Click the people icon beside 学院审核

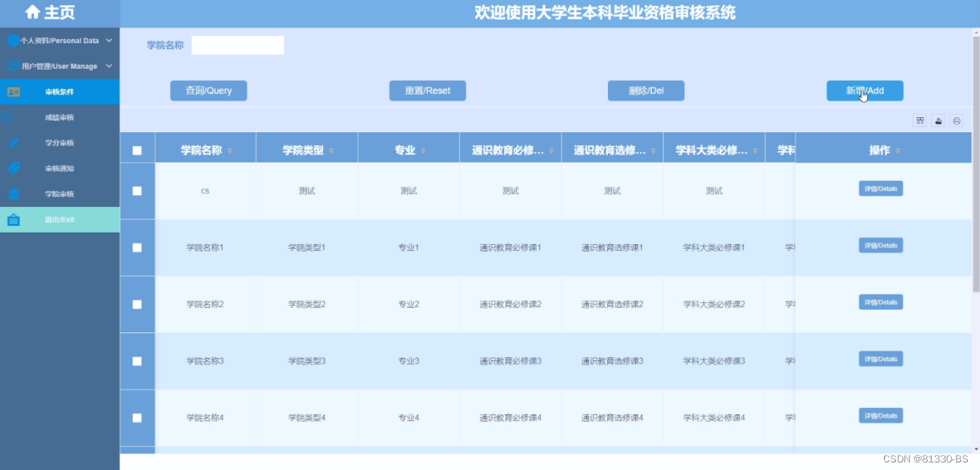point(14,194)
